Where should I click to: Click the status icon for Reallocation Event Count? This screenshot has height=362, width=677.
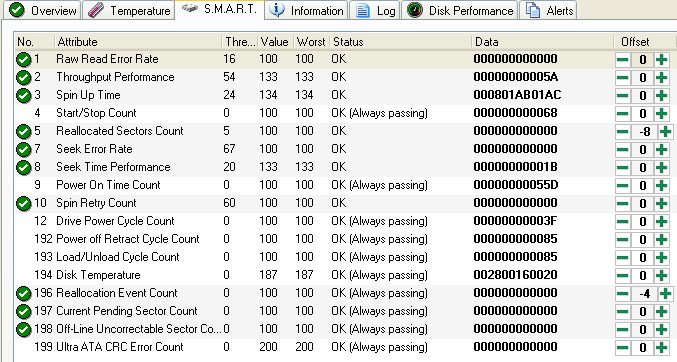click(23, 293)
